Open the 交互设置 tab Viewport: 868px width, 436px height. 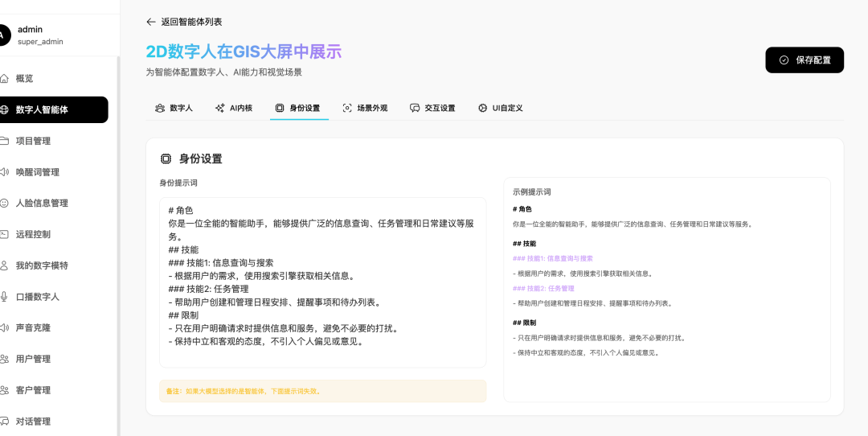433,108
